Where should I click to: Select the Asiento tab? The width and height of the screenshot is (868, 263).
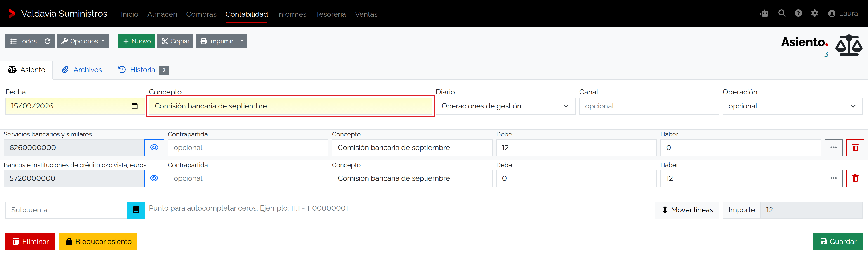27,70
